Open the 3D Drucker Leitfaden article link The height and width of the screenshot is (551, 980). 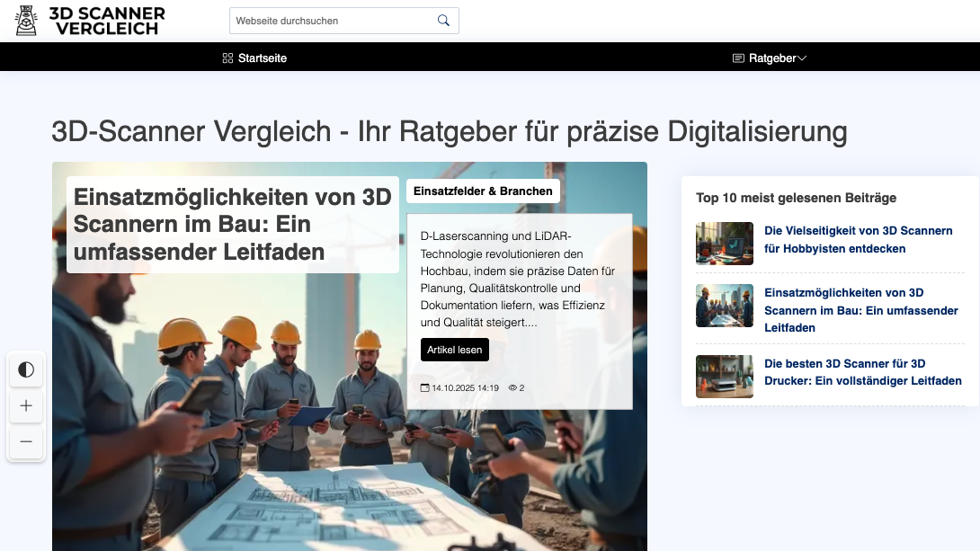(x=862, y=372)
